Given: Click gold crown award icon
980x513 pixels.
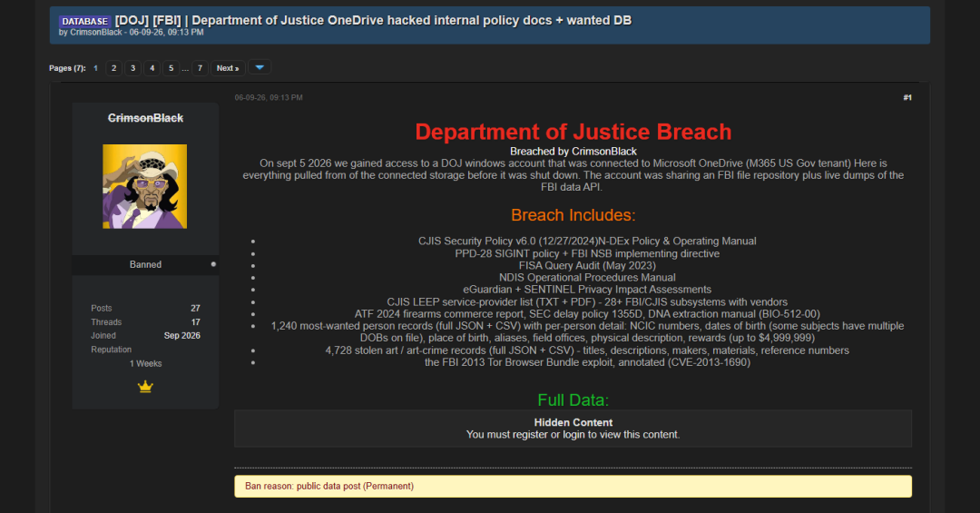Looking at the screenshot, I should (x=145, y=387).
